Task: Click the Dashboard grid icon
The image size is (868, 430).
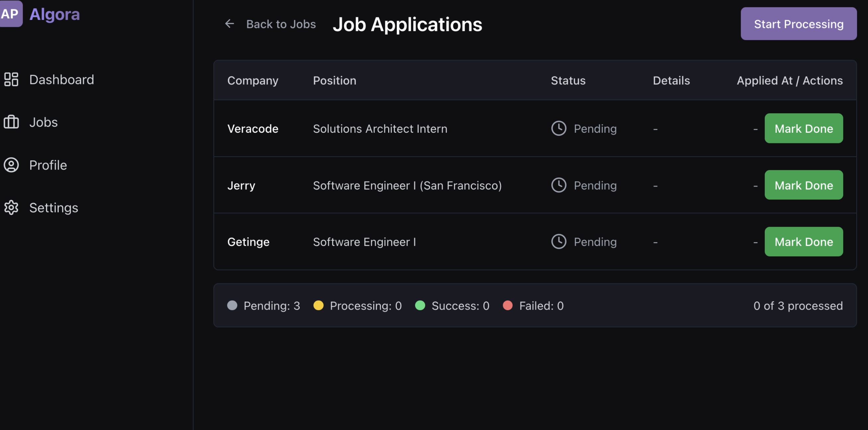Action: [x=11, y=80]
